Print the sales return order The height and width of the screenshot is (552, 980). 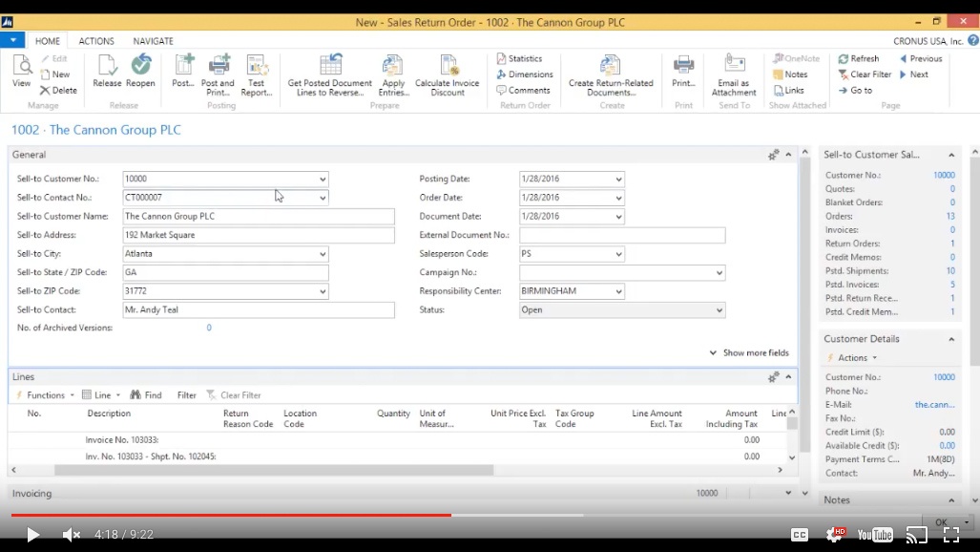684,72
